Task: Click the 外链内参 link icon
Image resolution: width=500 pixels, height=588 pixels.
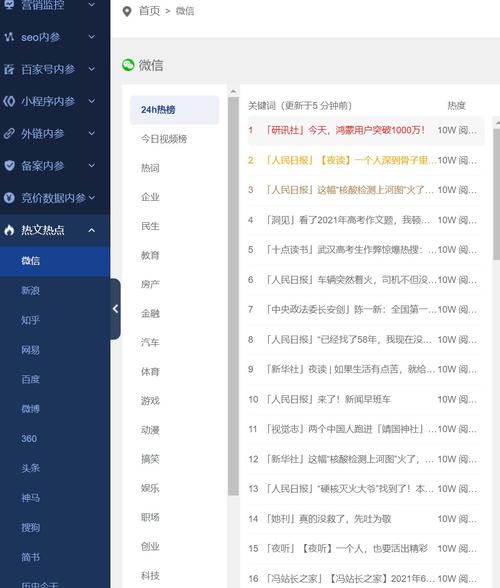Action: coord(9,134)
